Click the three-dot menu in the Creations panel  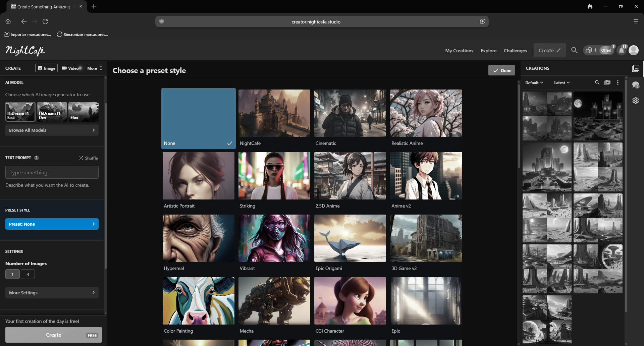(618, 82)
